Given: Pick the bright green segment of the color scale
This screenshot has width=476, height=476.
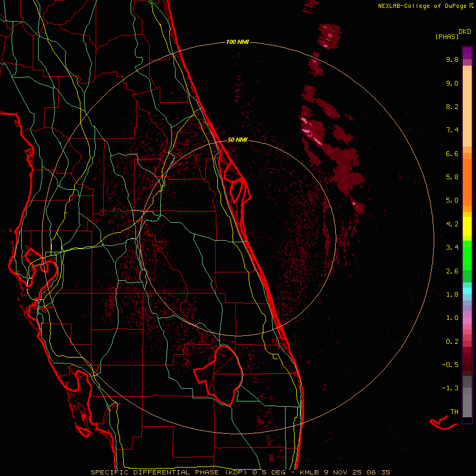Looking at the screenshot, I should point(467,256).
